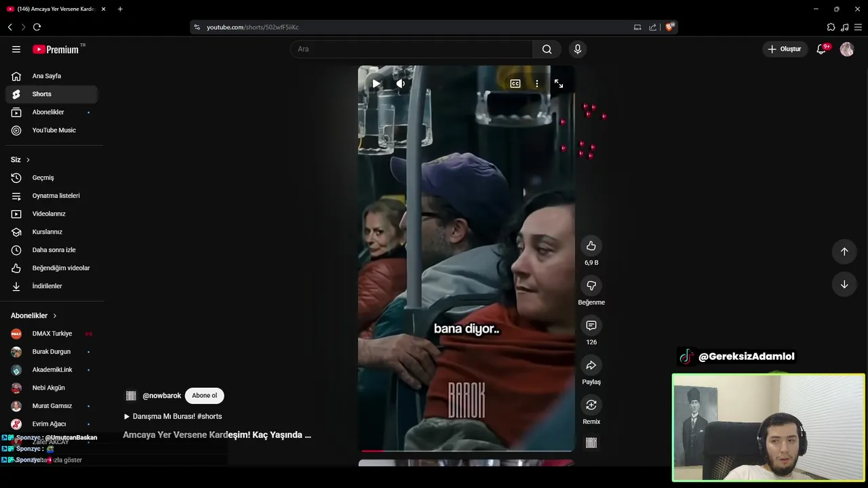Open linked video Danışma Mı Burası
The height and width of the screenshot is (488, 868).
173,416
